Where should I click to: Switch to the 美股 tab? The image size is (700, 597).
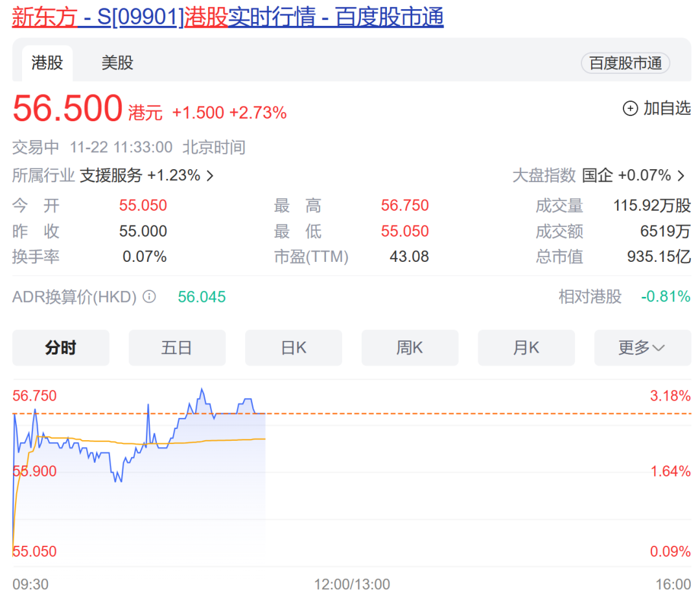click(x=117, y=63)
